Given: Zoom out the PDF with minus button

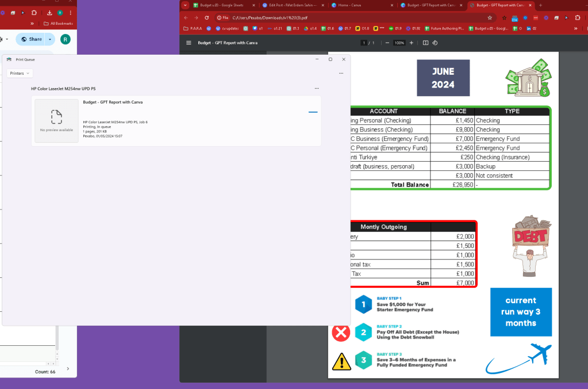Looking at the screenshot, I should click(387, 43).
